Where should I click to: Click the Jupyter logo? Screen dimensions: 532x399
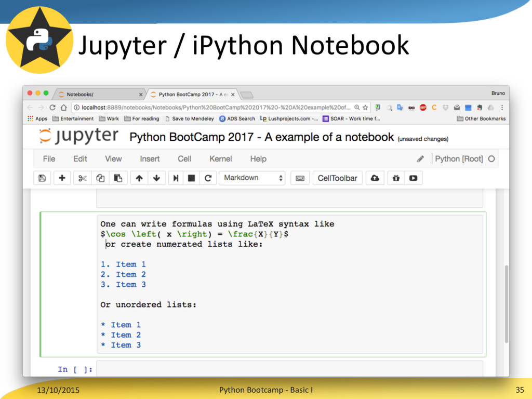pos(78,137)
